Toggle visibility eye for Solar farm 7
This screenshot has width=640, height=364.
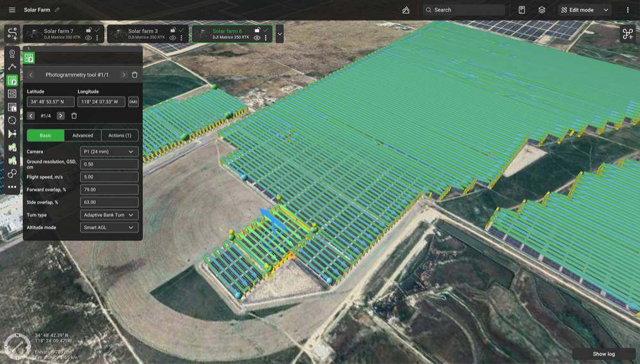tap(88, 38)
